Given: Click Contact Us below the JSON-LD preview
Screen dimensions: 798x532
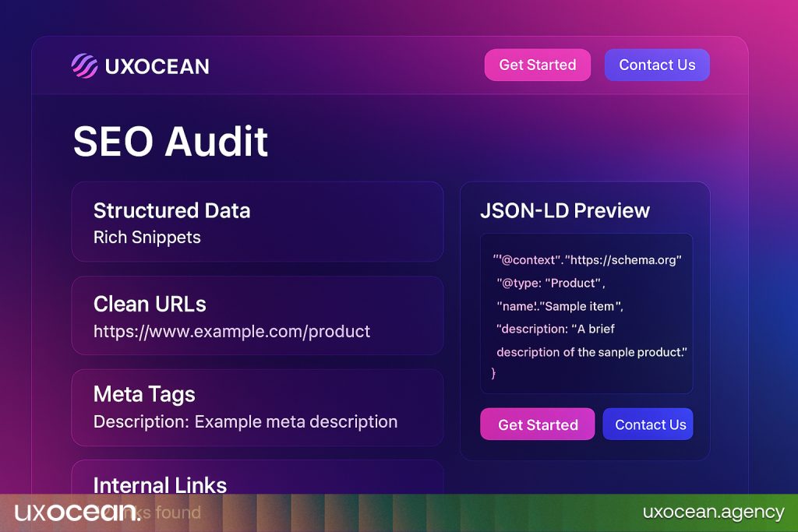Looking at the screenshot, I should click(x=648, y=425).
